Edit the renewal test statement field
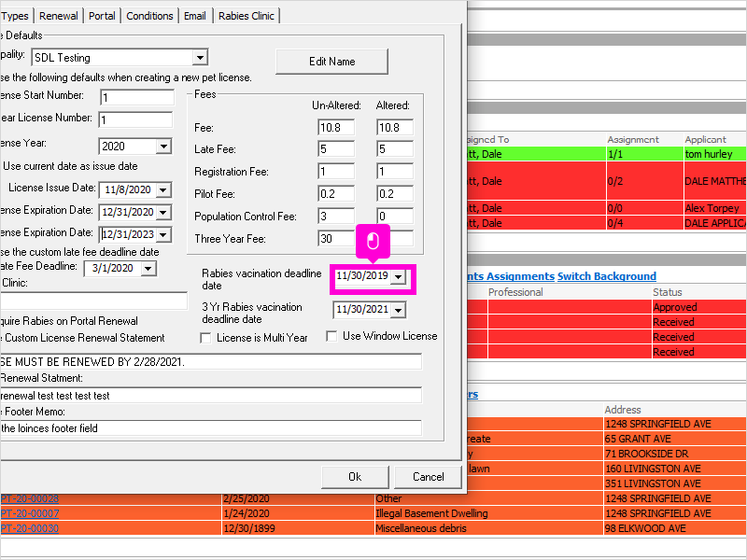The height and width of the screenshot is (560, 747). point(211,395)
